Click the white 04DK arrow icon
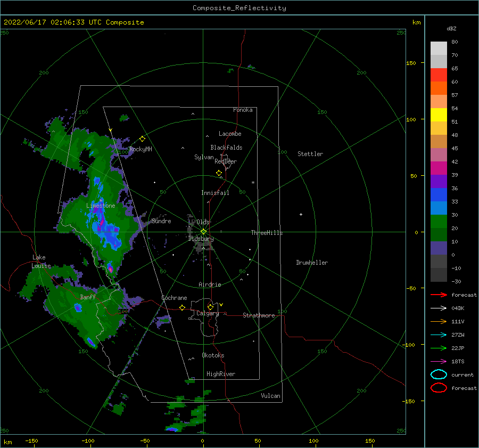 tap(439, 308)
